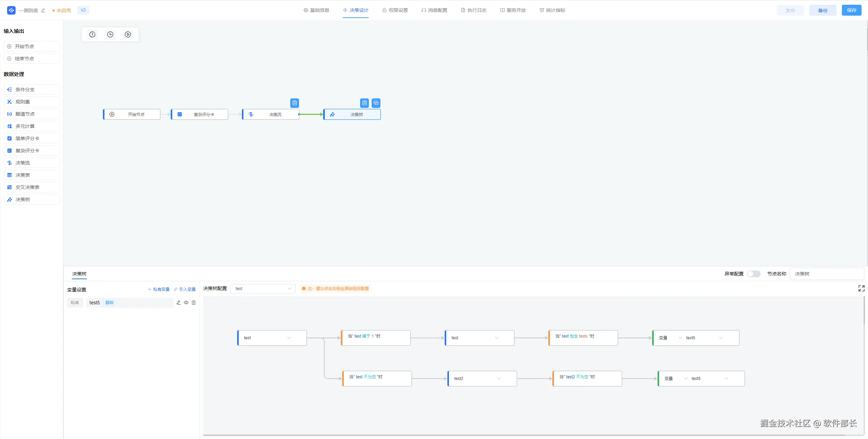Delete the 决策树 node with trash icon
868x439 pixels.
[364, 103]
